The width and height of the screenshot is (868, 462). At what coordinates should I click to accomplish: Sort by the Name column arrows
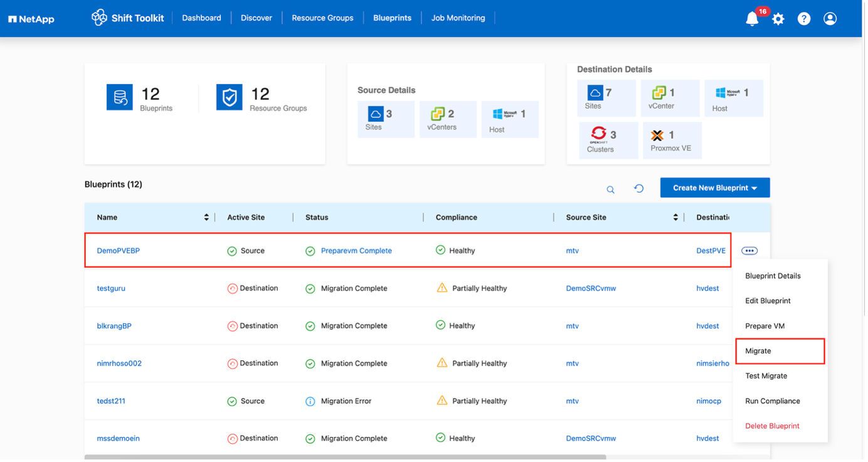coord(206,217)
